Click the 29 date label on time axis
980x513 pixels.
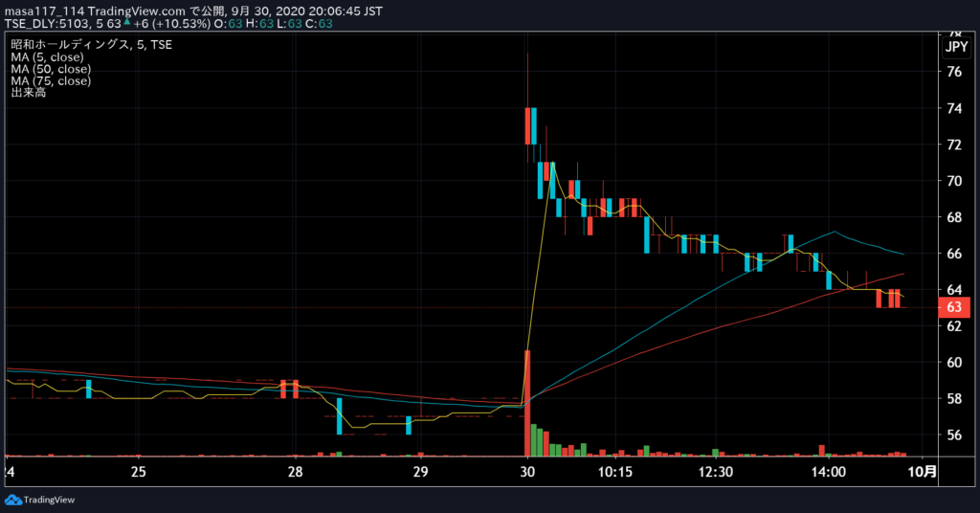421,472
